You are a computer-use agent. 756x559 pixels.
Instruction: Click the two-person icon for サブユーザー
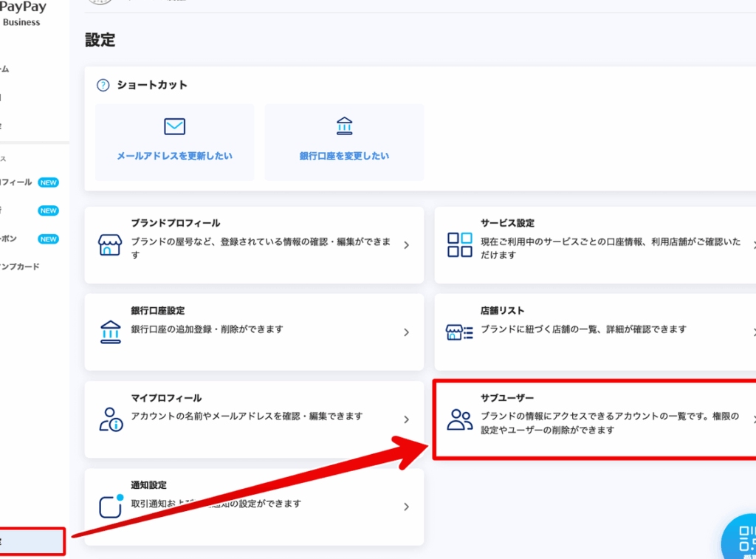(460, 419)
